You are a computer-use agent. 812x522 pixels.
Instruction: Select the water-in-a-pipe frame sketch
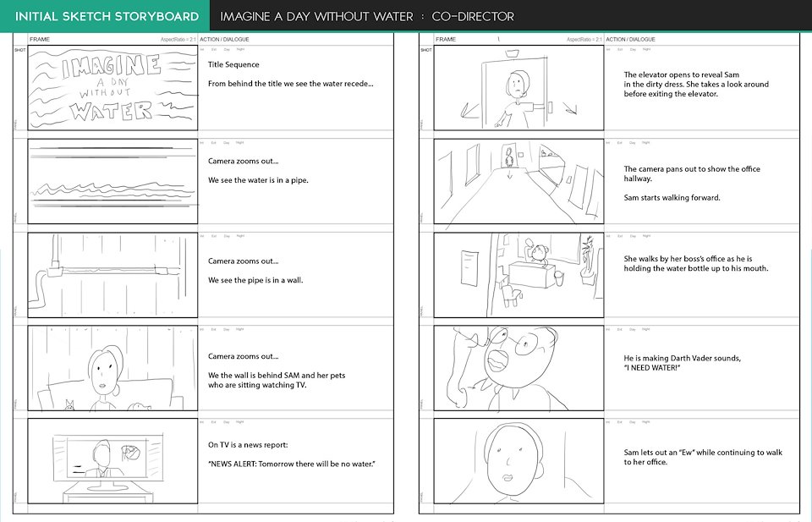pyautogui.click(x=112, y=181)
